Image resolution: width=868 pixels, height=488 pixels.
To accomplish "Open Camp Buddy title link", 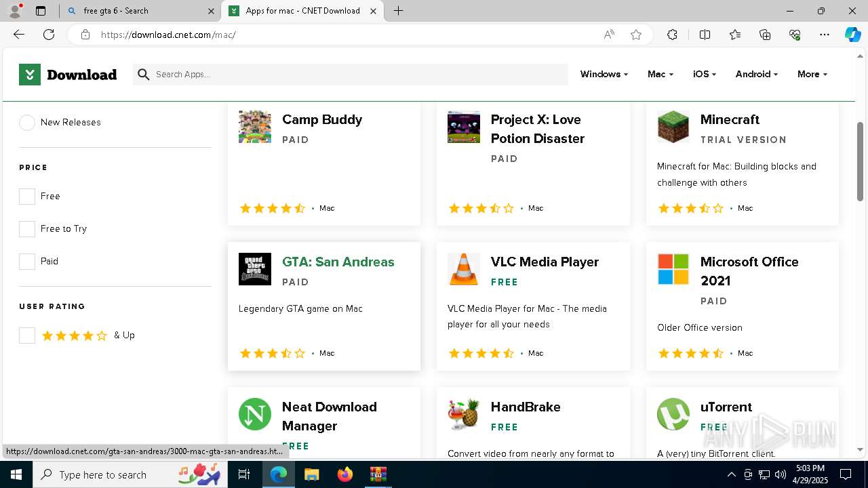I will click(x=322, y=120).
